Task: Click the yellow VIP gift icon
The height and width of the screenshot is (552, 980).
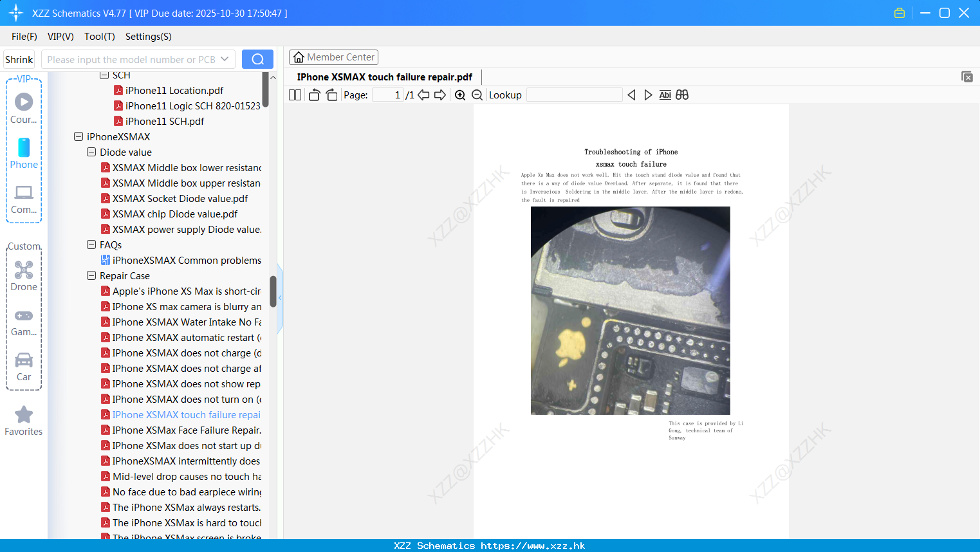Action: pos(900,13)
